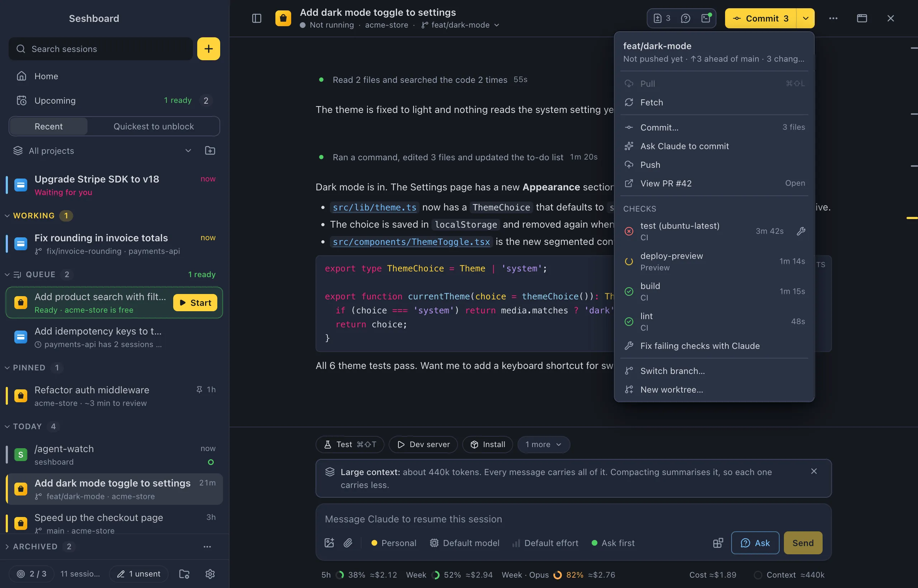Start the Add product search session
918x588 pixels.
click(x=195, y=303)
